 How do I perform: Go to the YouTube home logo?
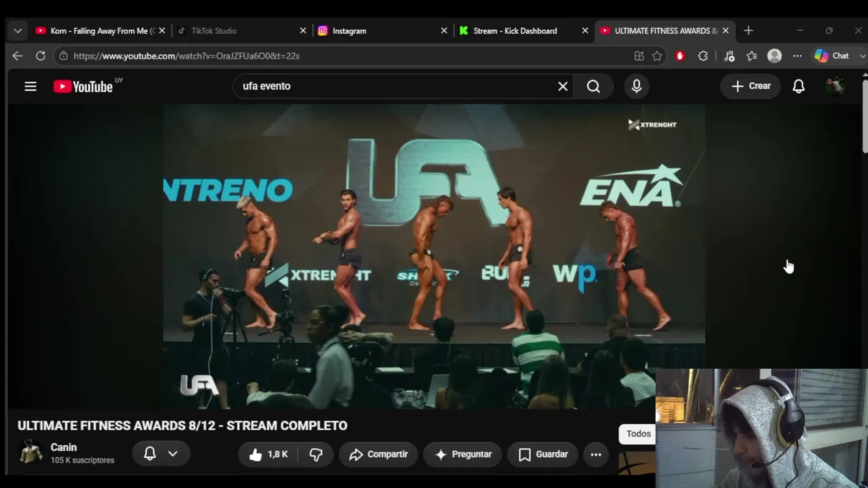(x=83, y=86)
